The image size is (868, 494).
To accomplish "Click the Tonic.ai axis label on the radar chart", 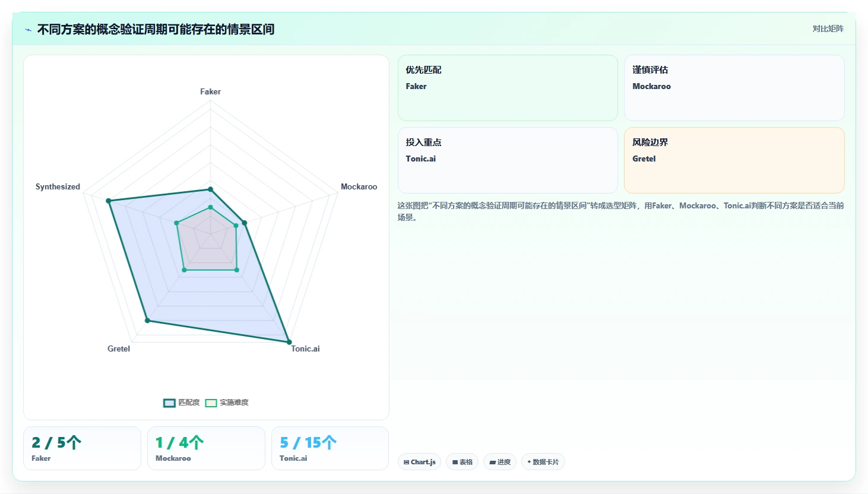I will [x=305, y=349].
